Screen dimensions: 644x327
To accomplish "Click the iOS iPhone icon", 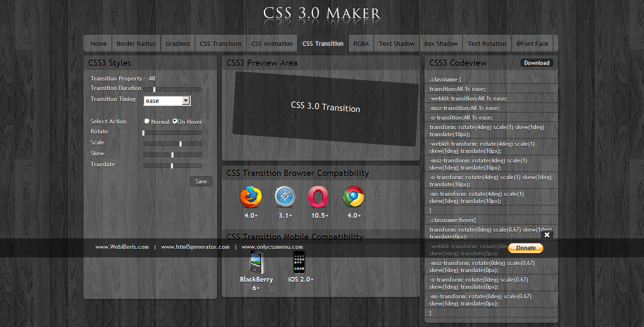I will click(x=299, y=262).
